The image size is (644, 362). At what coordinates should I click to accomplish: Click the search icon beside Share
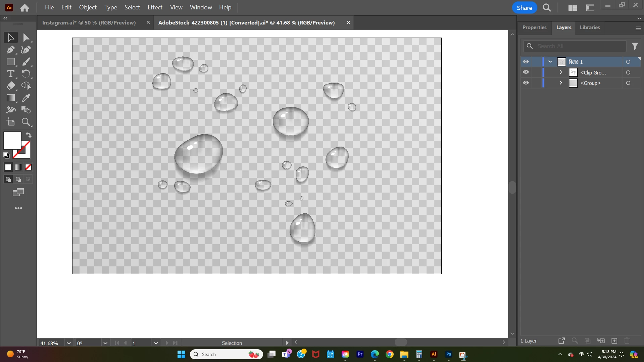547,8
